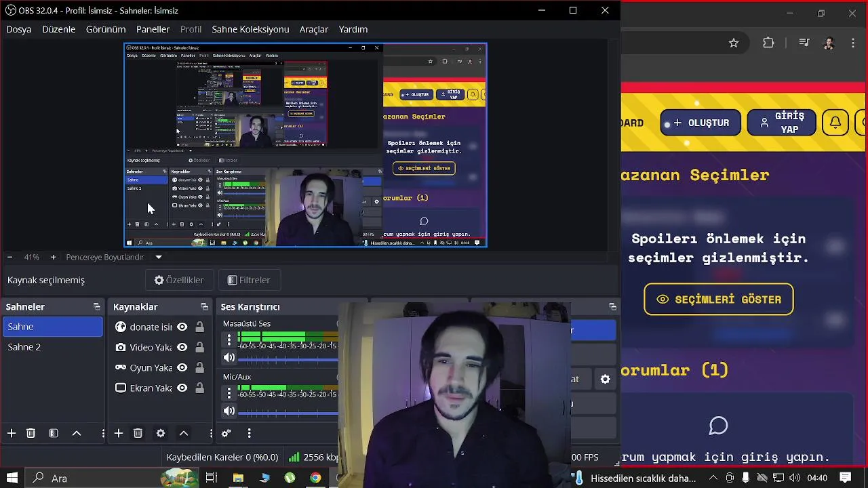
Task: Toggle lock on Oyun Yaka source
Action: tap(199, 367)
